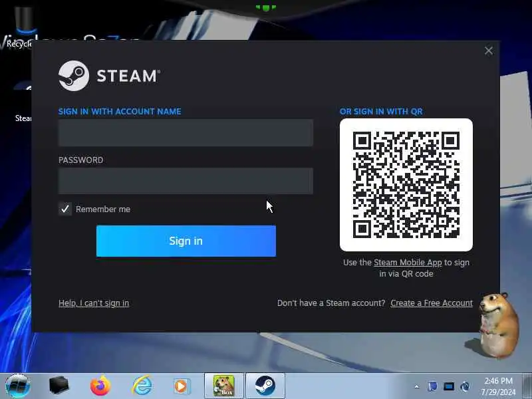The height and width of the screenshot is (399, 532).
Task: Launch Internet Explorer from the taskbar
Action: (x=142, y=386)
